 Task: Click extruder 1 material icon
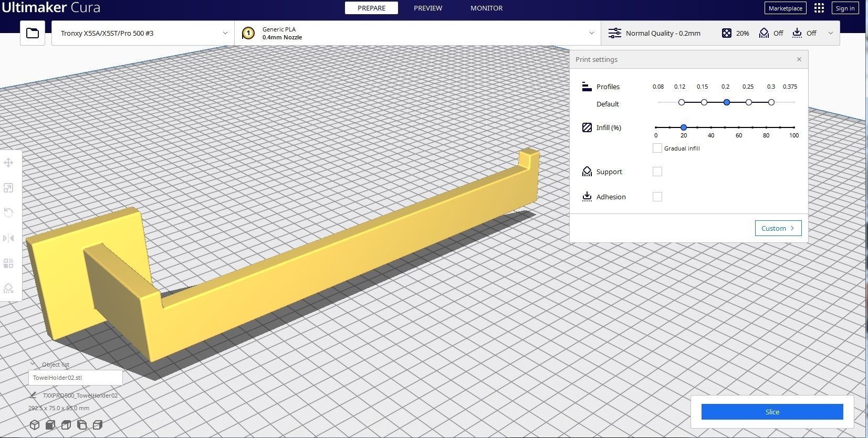(248, 33)
